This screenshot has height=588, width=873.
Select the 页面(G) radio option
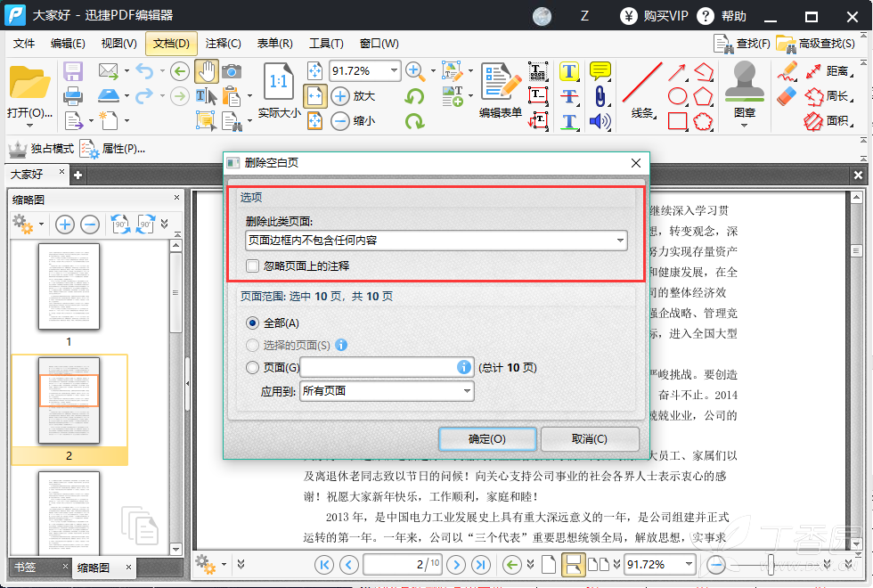point(253,367)
